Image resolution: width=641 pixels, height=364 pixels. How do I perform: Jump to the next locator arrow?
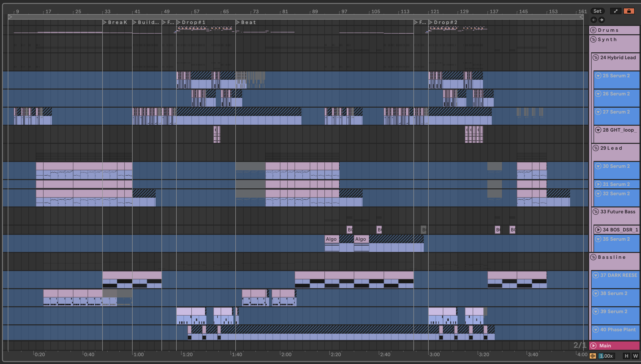point(602,20)
